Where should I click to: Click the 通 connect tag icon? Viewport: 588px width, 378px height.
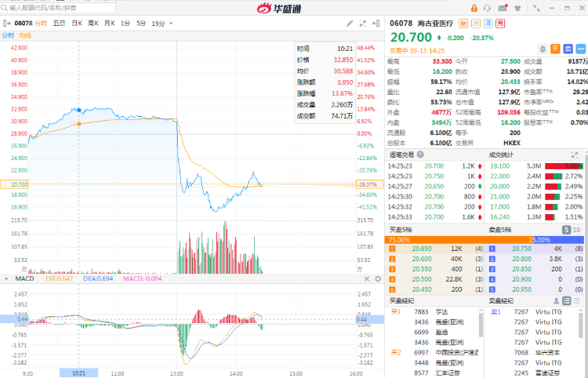(x=488, y=24)
